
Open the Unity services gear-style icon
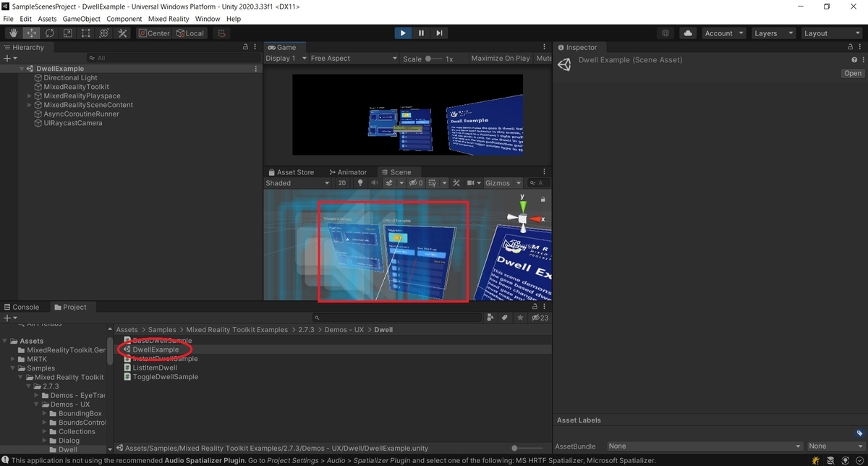point(666,33)
